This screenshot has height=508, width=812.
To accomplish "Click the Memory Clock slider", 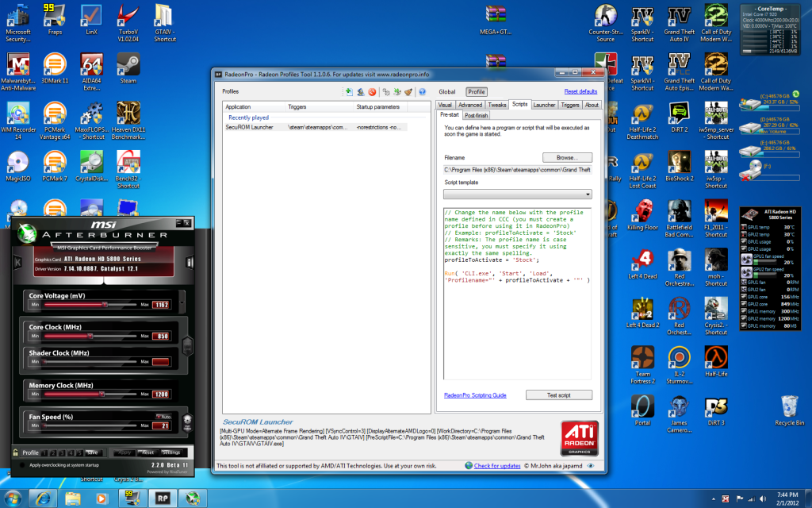I will click(x=90, y=394).
